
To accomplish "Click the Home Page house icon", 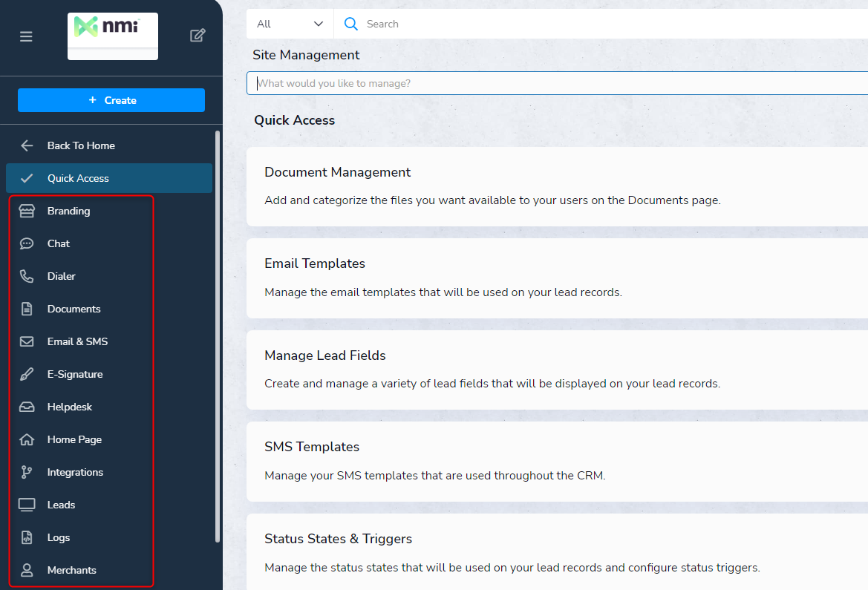I will 27,439.
